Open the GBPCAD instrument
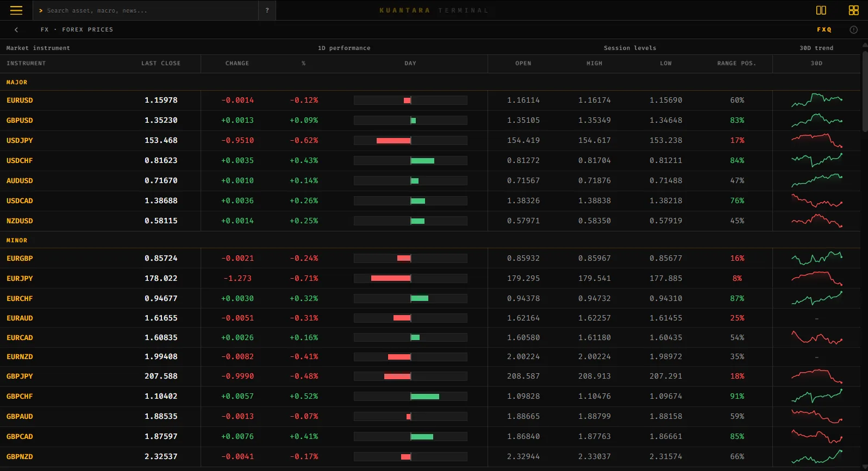The height and width of the screenshot is (471, 868). tap(20, 437)
